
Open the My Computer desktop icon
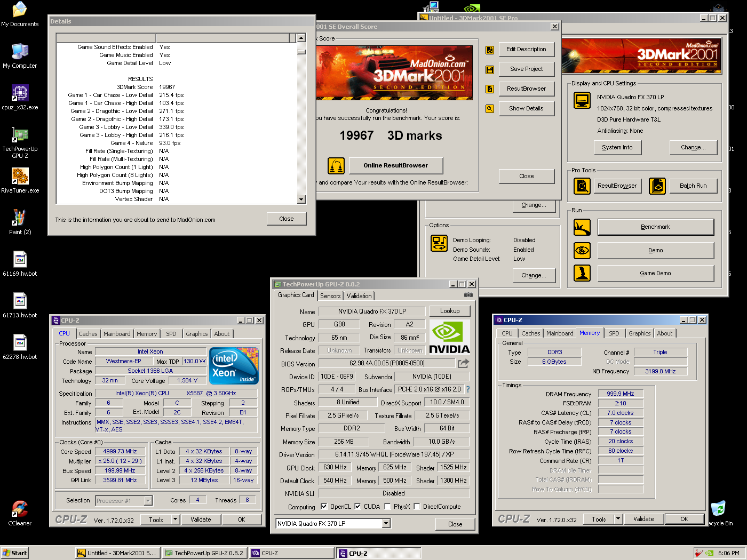pos(20,56)
